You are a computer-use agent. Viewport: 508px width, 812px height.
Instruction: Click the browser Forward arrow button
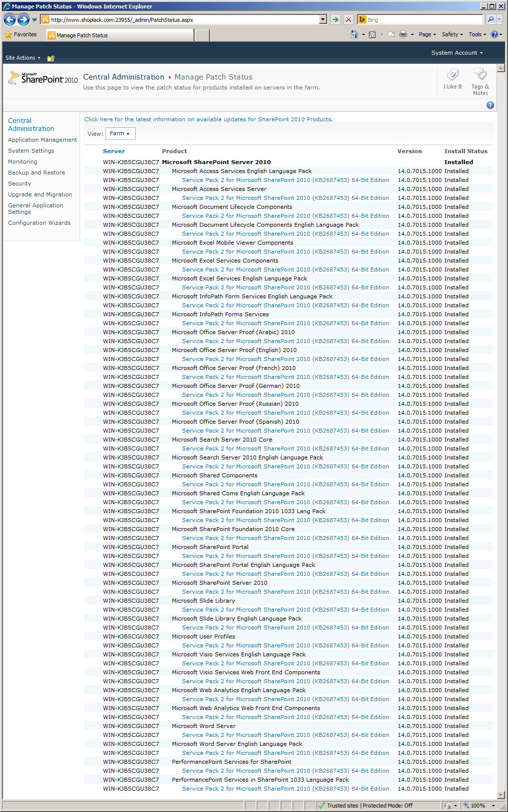click(x=23, y=20)
